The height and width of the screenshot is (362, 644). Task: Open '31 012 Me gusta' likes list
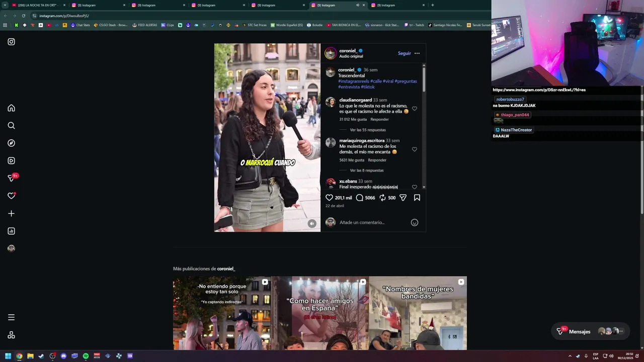pyautogui.click(x=353, y=119)
